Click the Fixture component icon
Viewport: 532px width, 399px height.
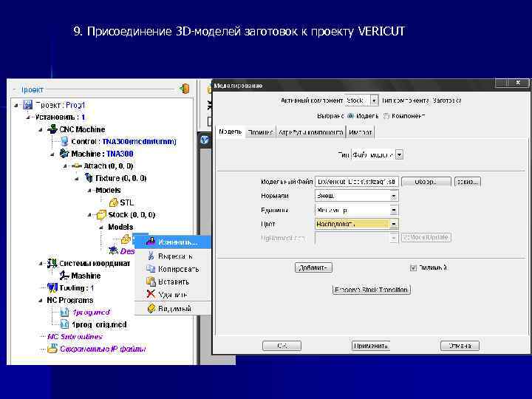(89, 178)
